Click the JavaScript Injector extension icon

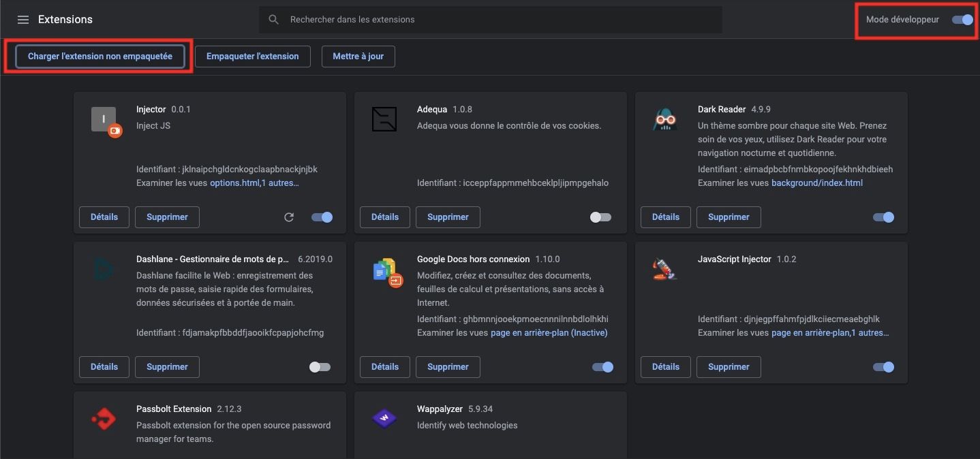[664, 269]
